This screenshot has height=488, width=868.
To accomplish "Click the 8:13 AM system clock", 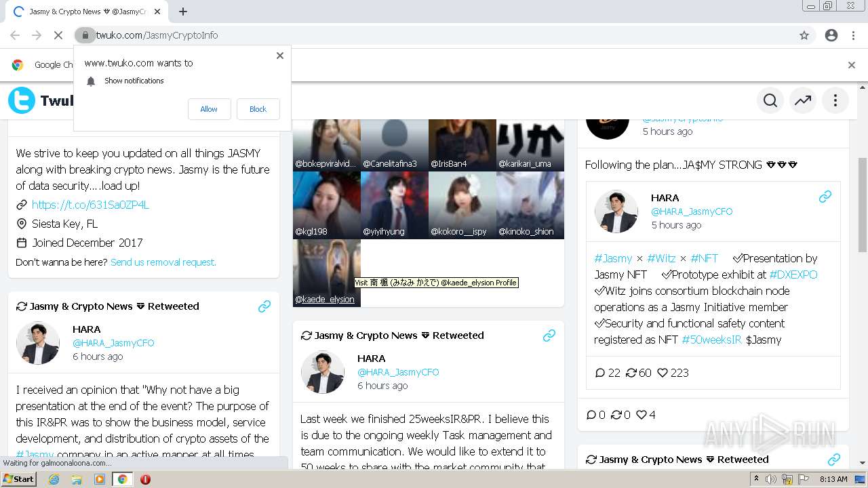I will pos(833,479).
